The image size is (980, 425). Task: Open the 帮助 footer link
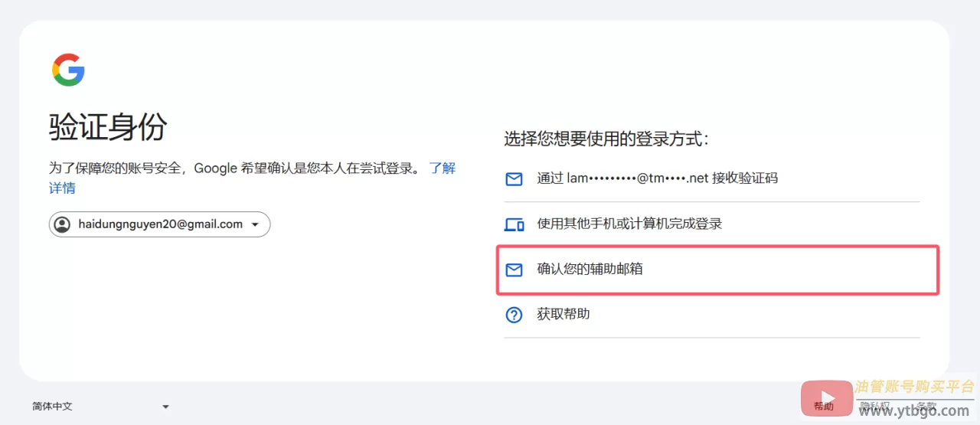[x=824, y=407]
